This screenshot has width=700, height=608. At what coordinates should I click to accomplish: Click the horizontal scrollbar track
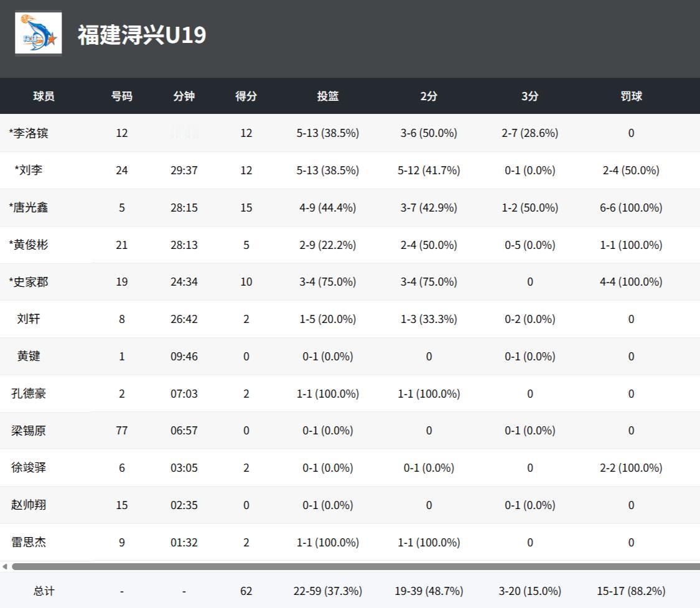[x=356, y=566]
